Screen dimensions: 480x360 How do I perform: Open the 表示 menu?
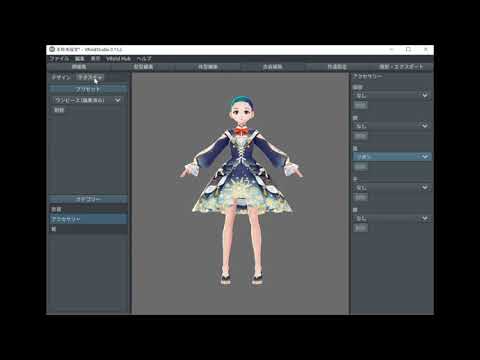click(95, 59)
